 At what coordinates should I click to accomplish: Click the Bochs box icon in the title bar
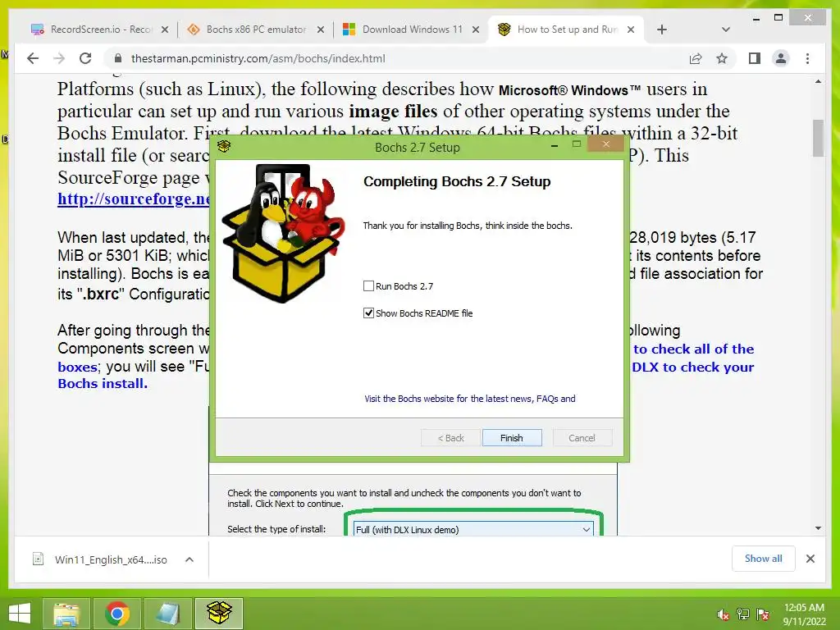click(x=224, y=146)
